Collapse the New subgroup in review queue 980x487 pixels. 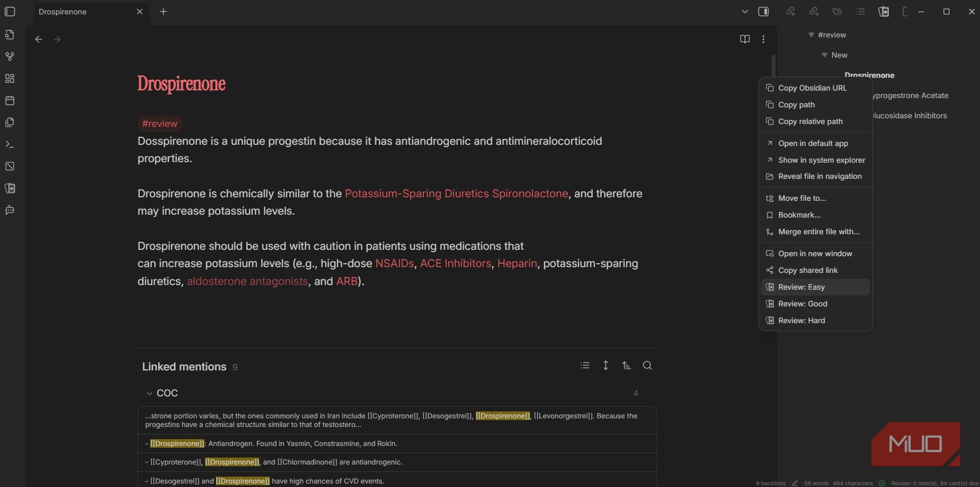point(825,55)
